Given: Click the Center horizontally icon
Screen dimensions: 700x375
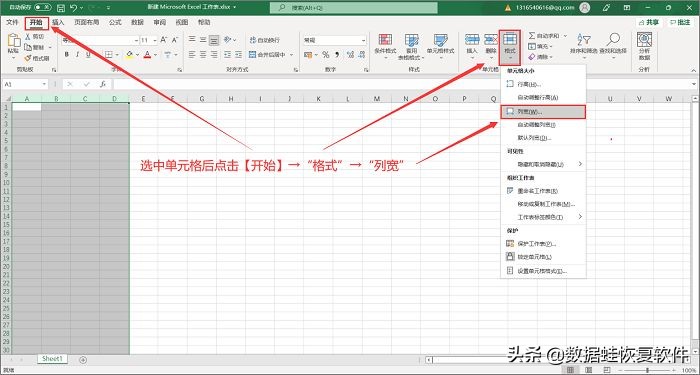Looking at the screenshot, I should 203,54.
